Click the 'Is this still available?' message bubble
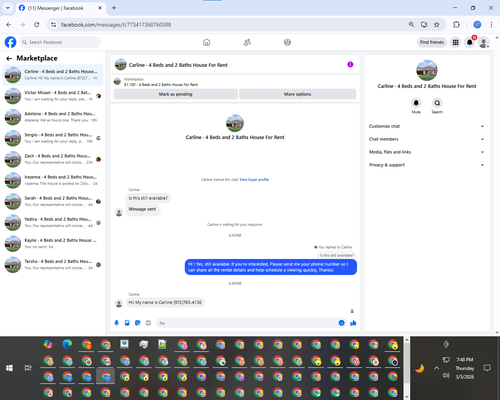Viewport: 500px width, 400px height. pos(148,198)
